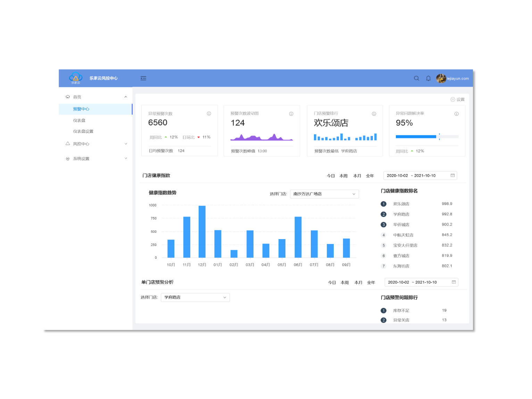
Task: Click info icon on 异常预警次数 card
Action: (x=209, y=113)
